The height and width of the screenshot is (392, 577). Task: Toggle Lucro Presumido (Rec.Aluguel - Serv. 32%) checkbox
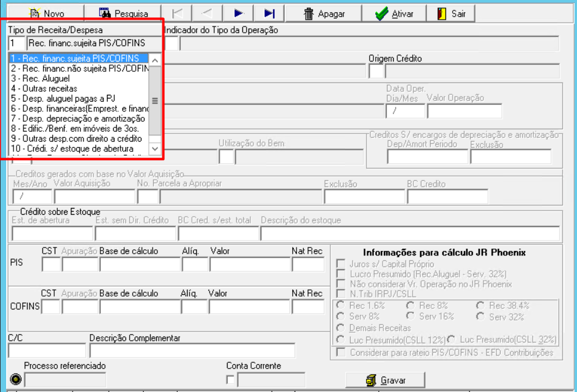[341, 273]
